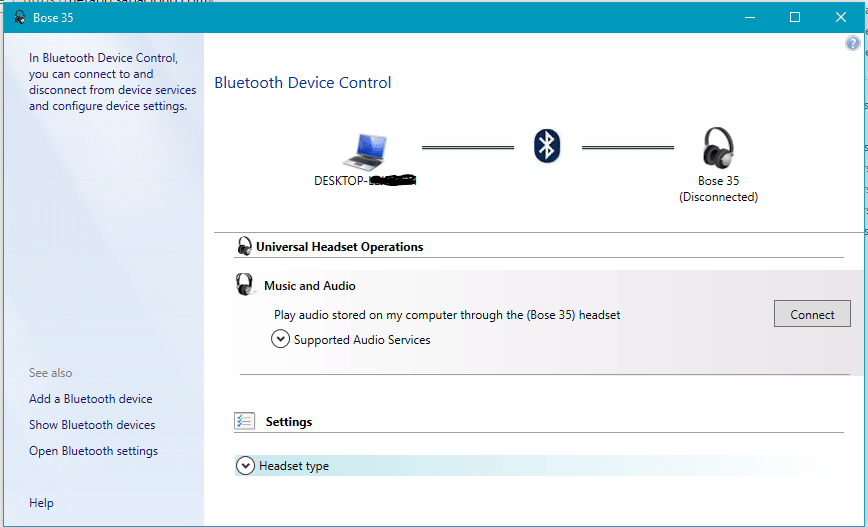The width and height of the screenshot is (868, 527).
Task: Expand Supported Audio Services
Action: pyautogui.click(x=280, y=339)
